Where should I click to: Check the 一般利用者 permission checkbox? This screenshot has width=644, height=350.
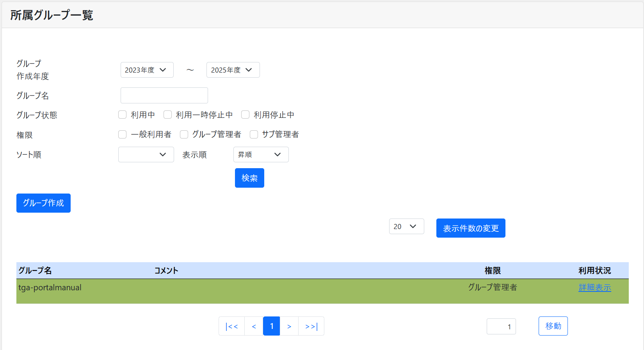tap(123, 135)
